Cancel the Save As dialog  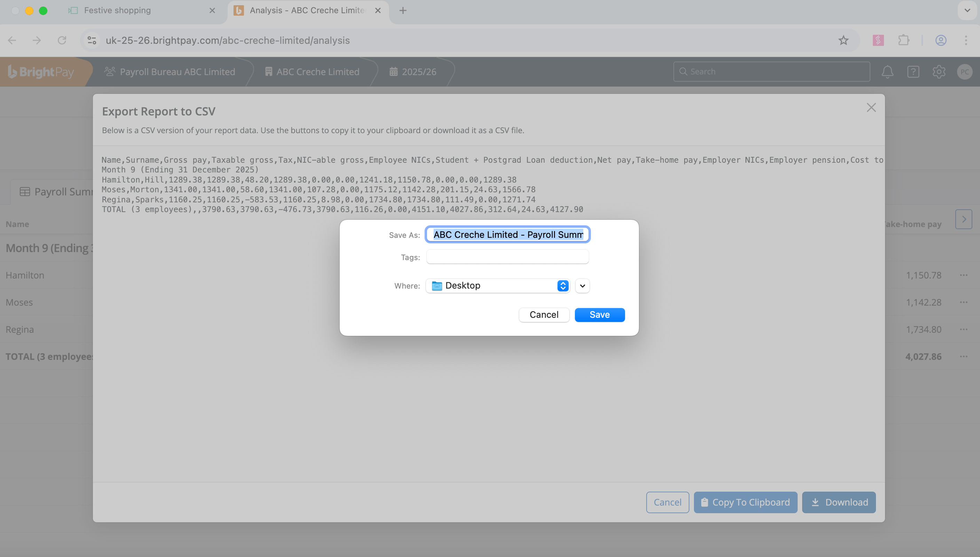(544, 315)
